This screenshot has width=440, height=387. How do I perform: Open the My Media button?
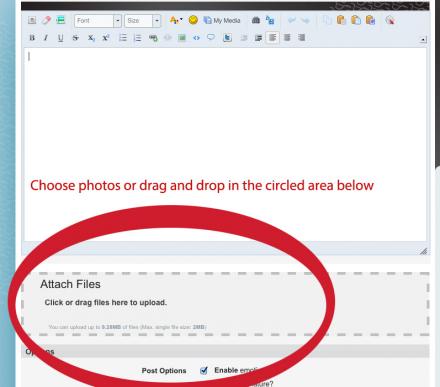(x=222, y=20)
